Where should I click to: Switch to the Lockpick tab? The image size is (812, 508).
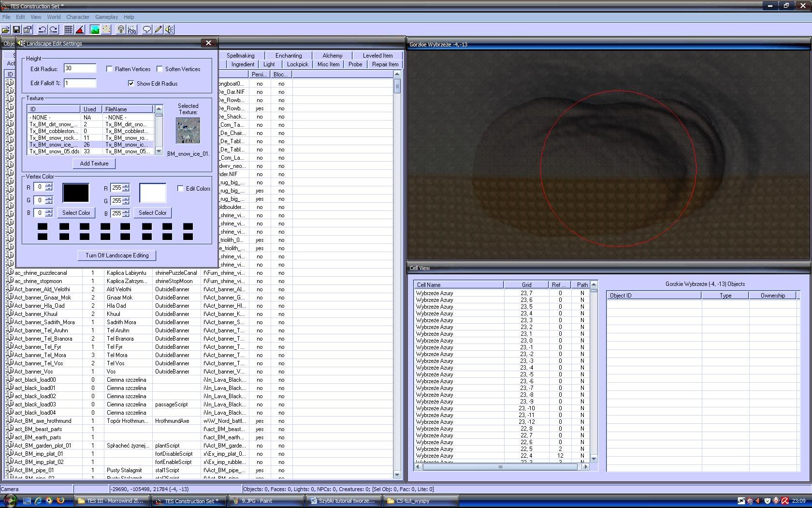298,64
